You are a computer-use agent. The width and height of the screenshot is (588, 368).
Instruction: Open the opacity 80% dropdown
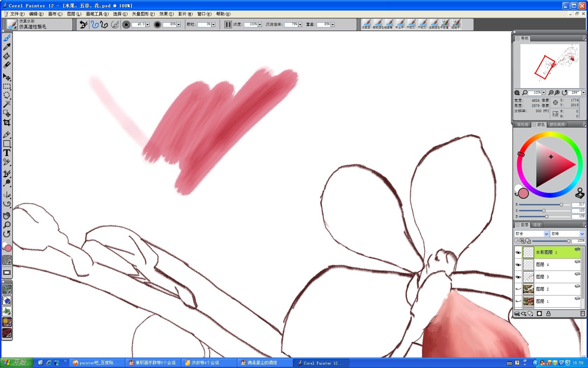(178, 25)
